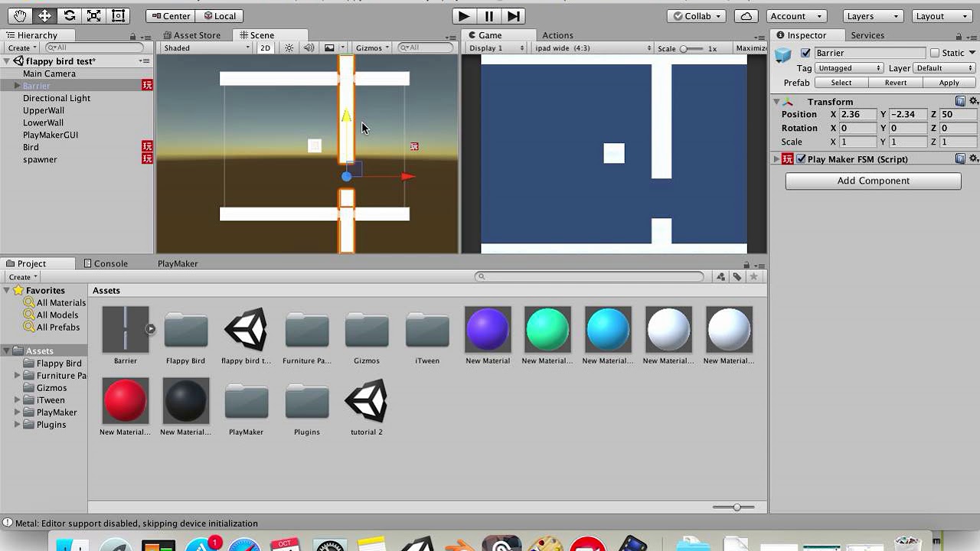Open the Layer dropdown showing Default
Screen dimensions: 980x551
(x=944, y=68)
